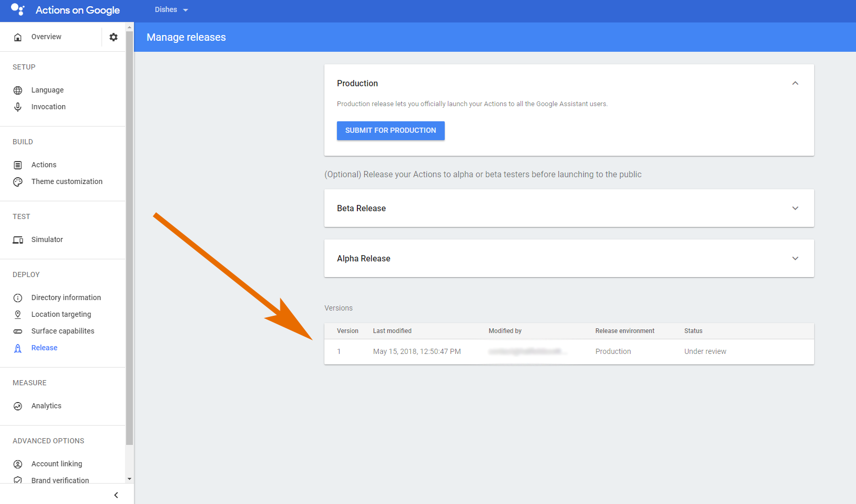Expand the Beta Release panel
The height and width of the screenshot is (504, 856).
795,208
